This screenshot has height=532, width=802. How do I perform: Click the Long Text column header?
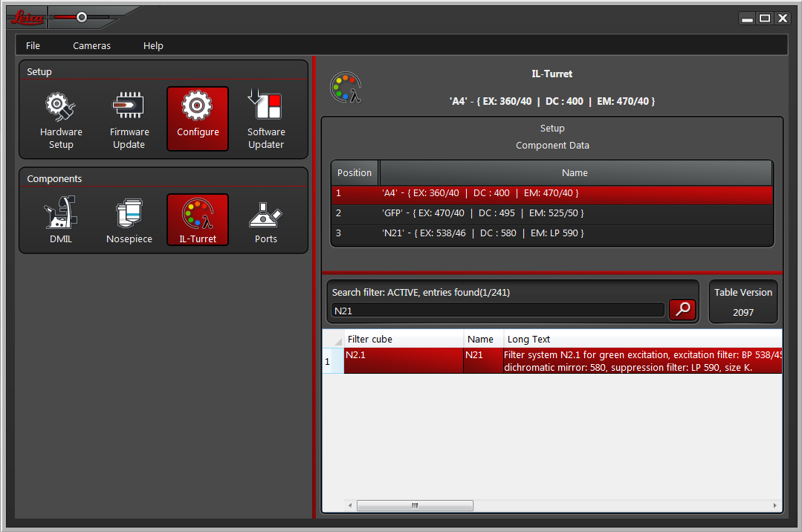coord(642,339)
